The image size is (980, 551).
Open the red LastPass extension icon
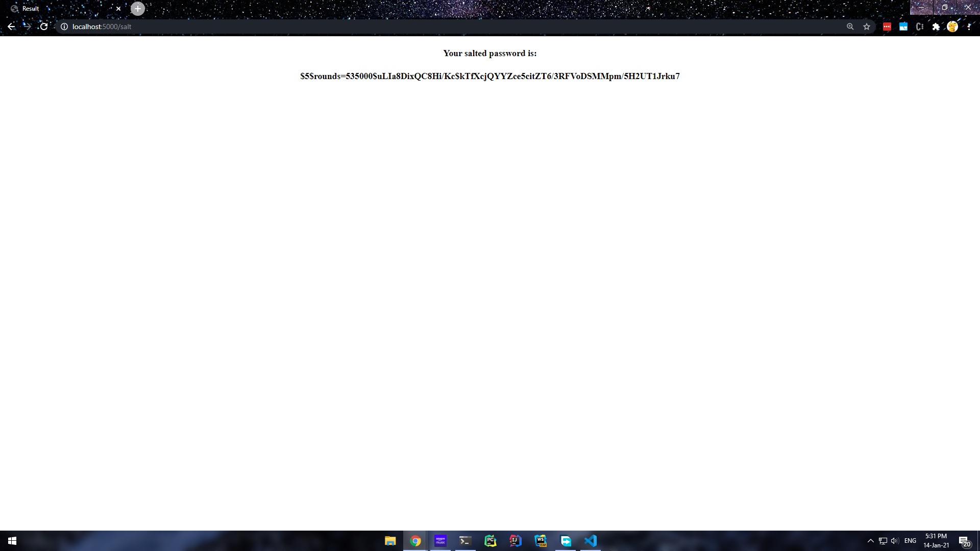point(887,27)
